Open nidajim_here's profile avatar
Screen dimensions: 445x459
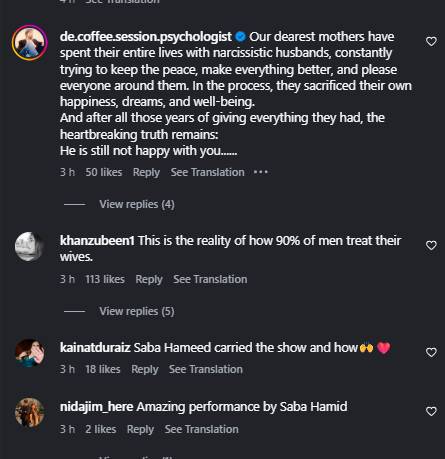click(30, 412)
